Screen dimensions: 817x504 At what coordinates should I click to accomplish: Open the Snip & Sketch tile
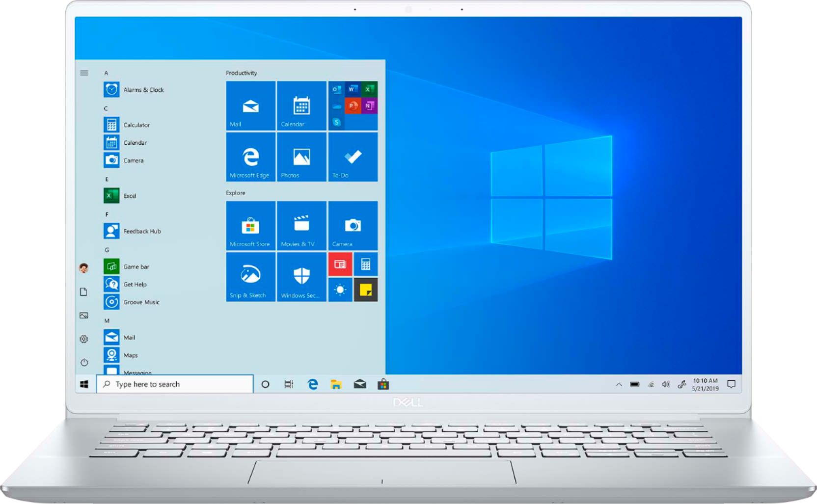click(250, 277)
